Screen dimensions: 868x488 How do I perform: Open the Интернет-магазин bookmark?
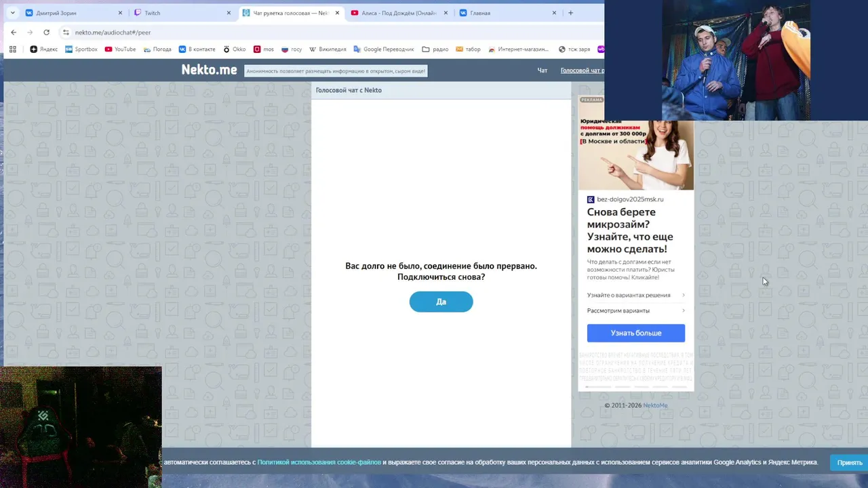[519, 49]
